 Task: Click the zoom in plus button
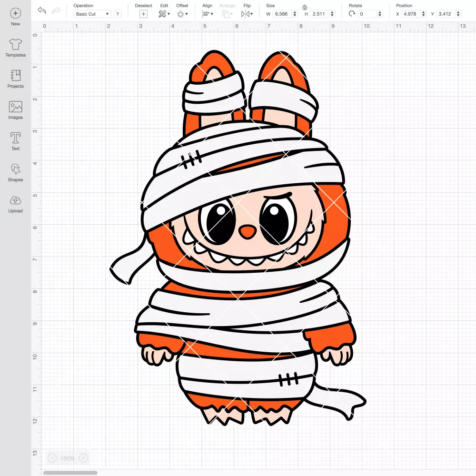[x=83, y=458]
